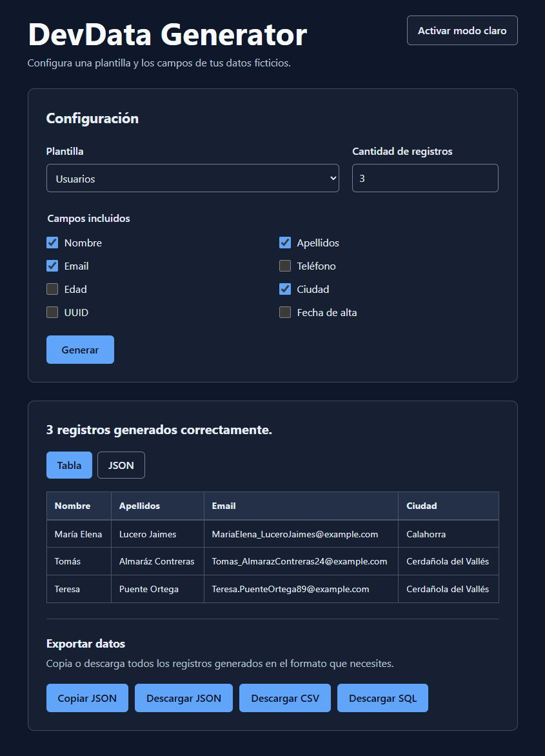545x756 pixels.
Task: Select the Tomas_AlmarazContreras24@example.com cell
Action: click(301, 561)
